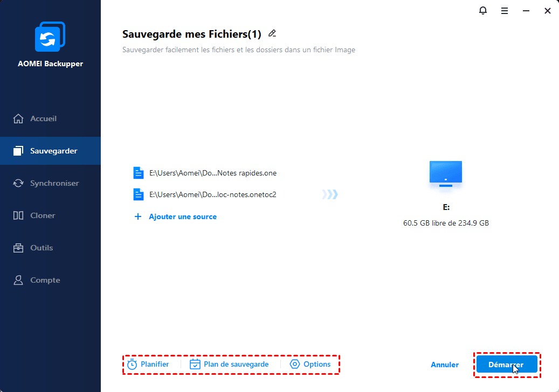The image size is (559, 392).
Task: Click file icon beside Notes rapides.one
Action: click(139, 173)
